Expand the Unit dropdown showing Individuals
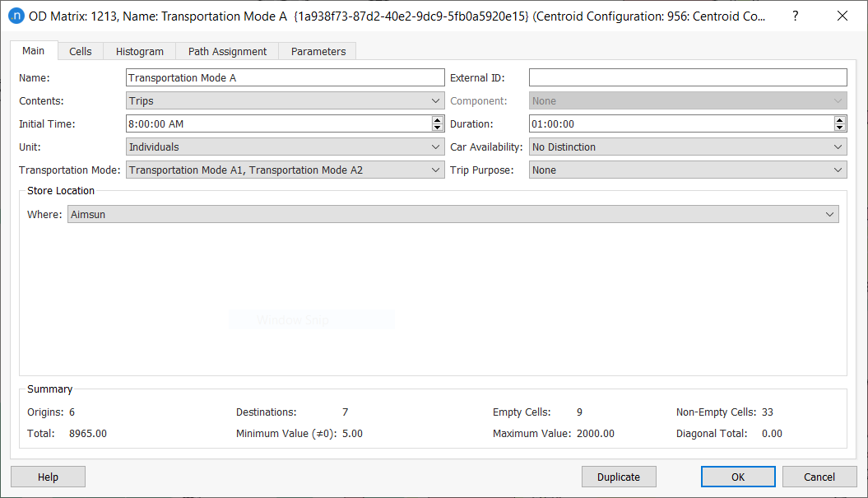868x498 pixels. click(x=285, y=147)
